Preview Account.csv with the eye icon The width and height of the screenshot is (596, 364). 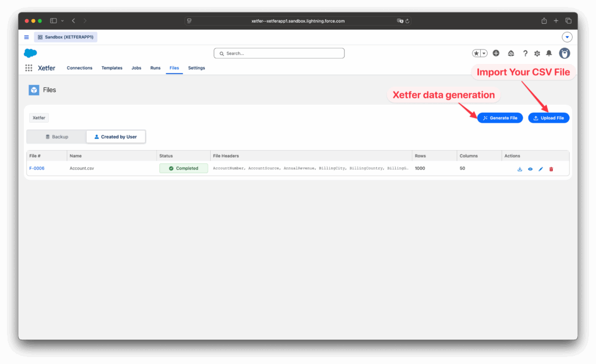click(530, 169)
